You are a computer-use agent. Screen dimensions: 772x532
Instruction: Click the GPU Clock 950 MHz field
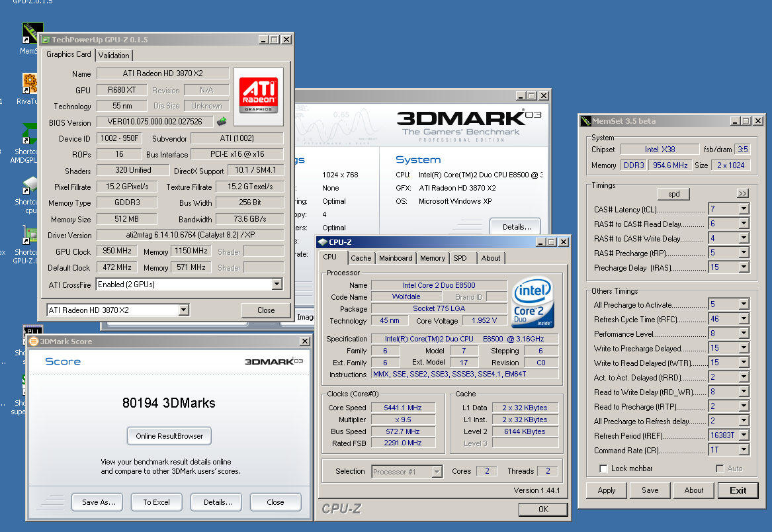click(117, 251)
